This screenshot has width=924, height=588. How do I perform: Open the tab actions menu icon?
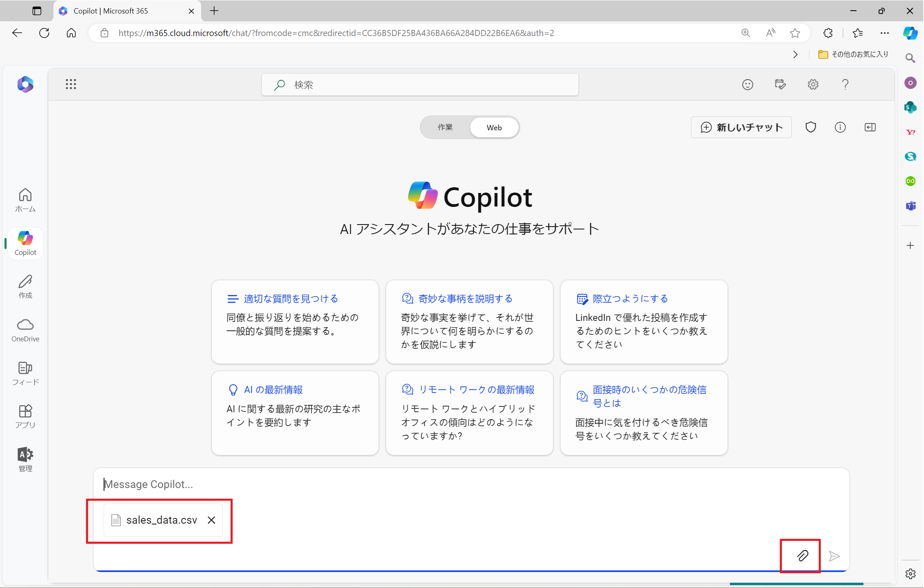click(37, 11)
